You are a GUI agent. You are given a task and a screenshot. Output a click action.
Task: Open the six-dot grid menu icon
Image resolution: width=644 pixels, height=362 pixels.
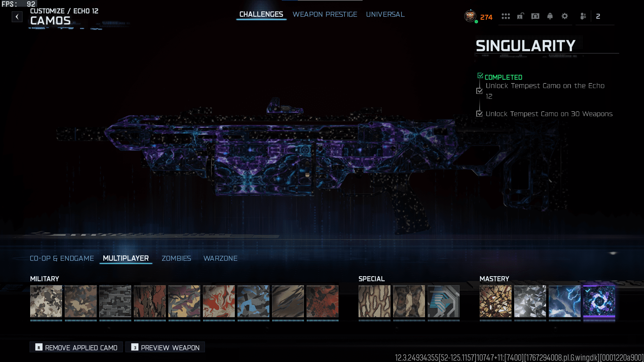coord(505,16)
